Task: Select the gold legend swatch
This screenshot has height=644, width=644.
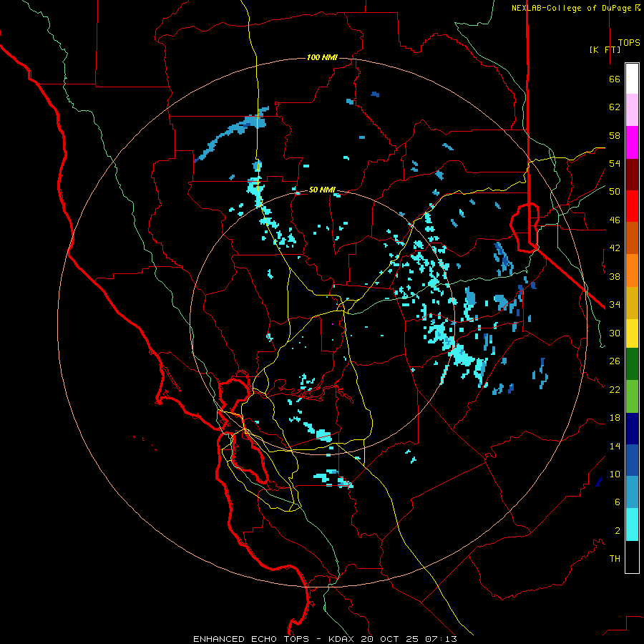Action: pyautogui.click(x=632, y=303)
